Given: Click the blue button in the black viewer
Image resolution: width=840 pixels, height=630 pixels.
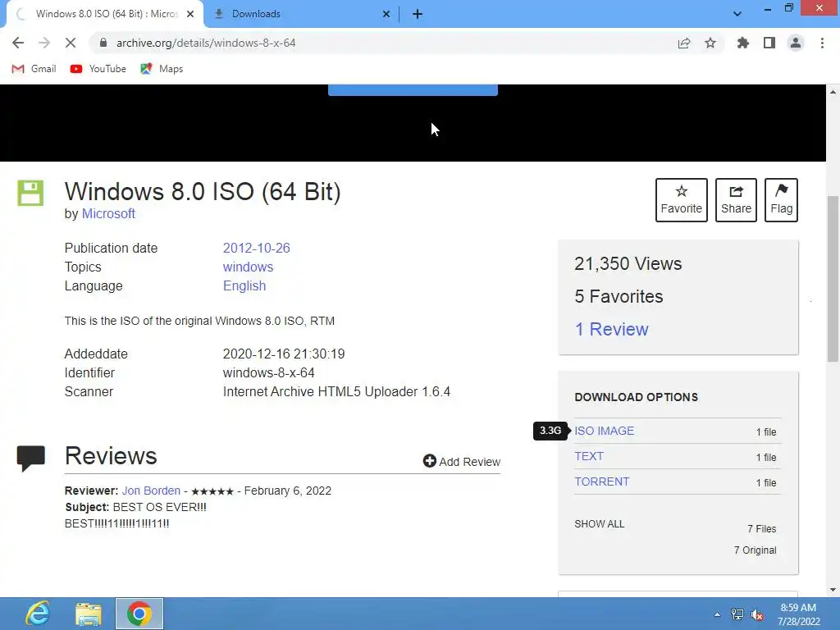Looking at the screenshot, I should pyautogui.click(x=413, y=90).
